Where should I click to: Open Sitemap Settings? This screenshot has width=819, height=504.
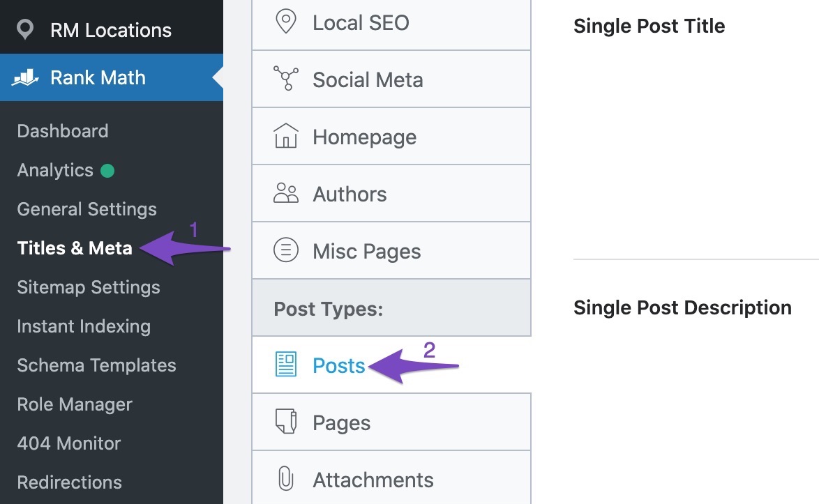89,287
